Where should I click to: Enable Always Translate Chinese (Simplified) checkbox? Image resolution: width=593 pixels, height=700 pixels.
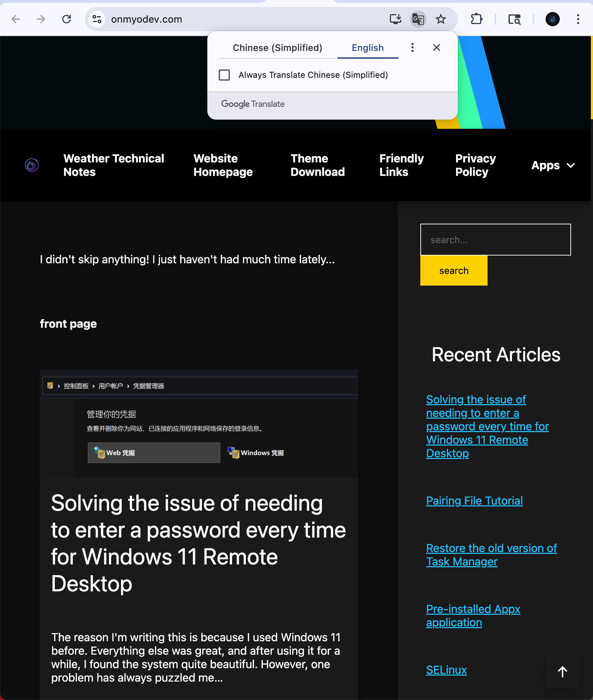(x=224, y=75)
